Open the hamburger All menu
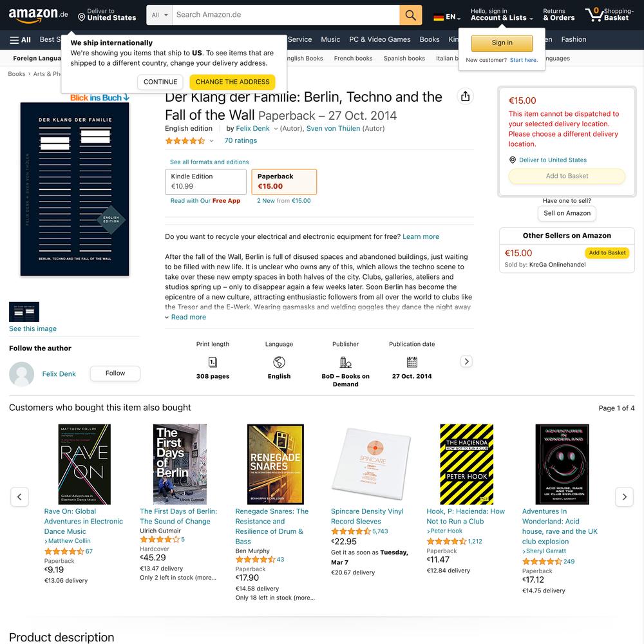This screenshot has width=644, height=644. (x=20, y=40)
